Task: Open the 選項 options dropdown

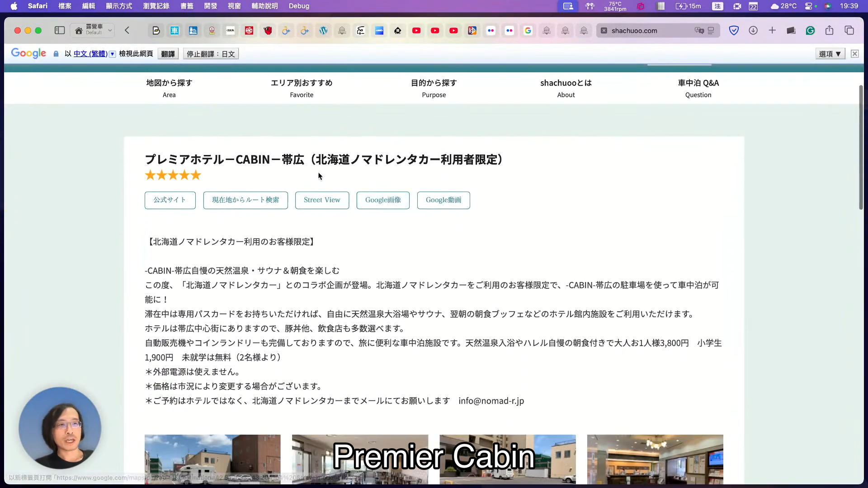Action: point(830,54)
